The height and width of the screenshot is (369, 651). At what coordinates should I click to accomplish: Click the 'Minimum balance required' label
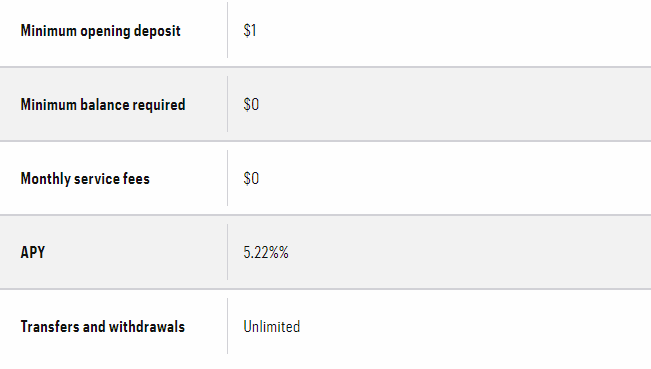click(x=103, y=105)
